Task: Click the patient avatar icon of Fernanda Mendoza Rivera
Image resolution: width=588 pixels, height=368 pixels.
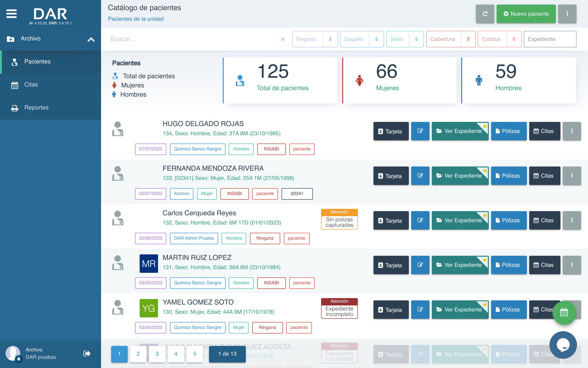Action: [118, 173]
